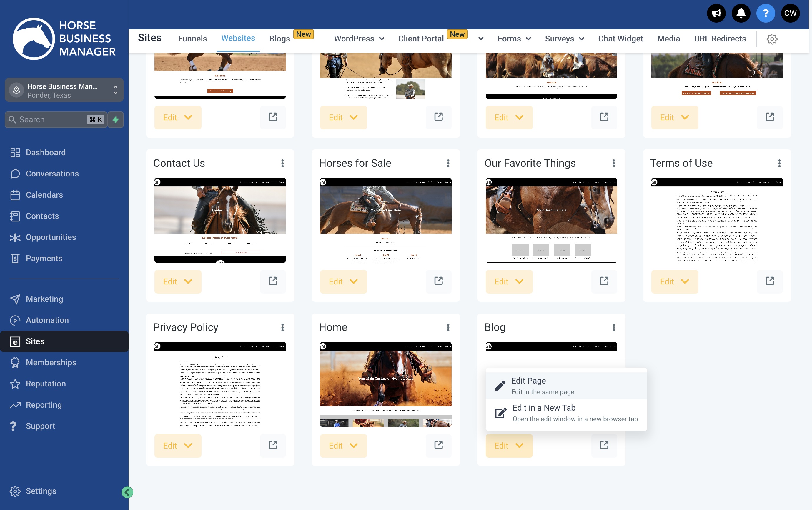Choose Edit Page in same page

pyautogui.click(x=566, y=386)
